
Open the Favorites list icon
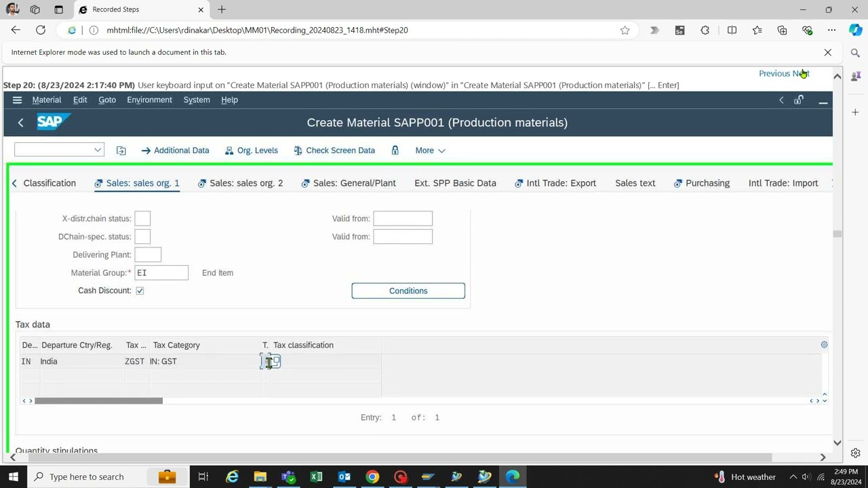click(757, 30)
